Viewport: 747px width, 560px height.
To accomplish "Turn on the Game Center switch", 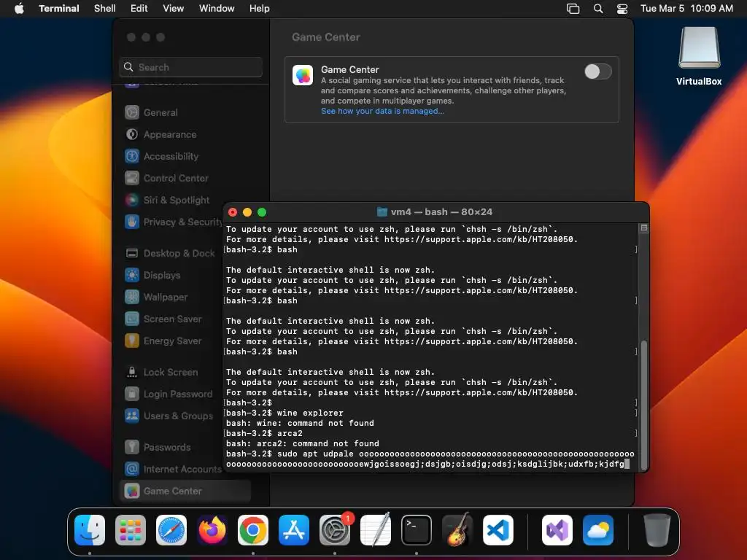I will coord(598,71).
